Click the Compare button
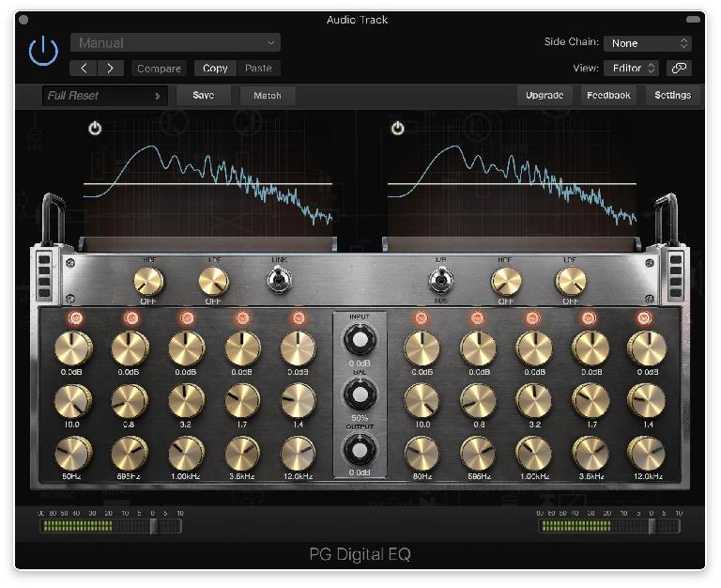 tap(159, 68)
